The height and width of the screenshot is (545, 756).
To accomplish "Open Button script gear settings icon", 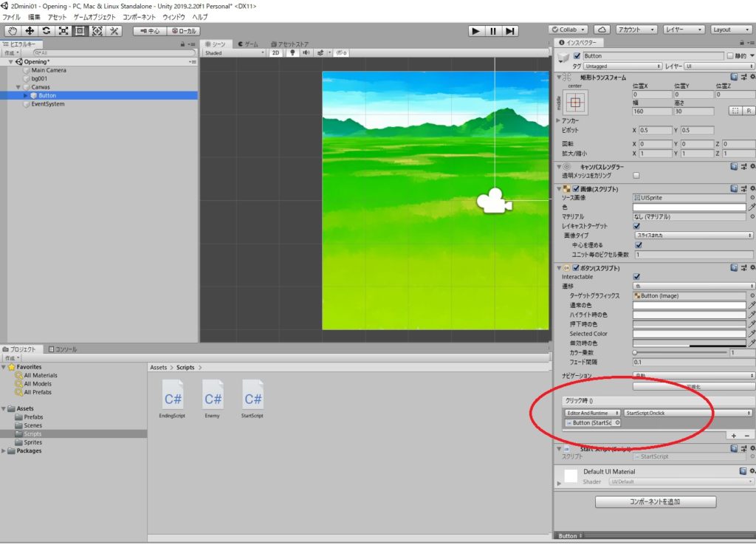I will tap(752, 267).
